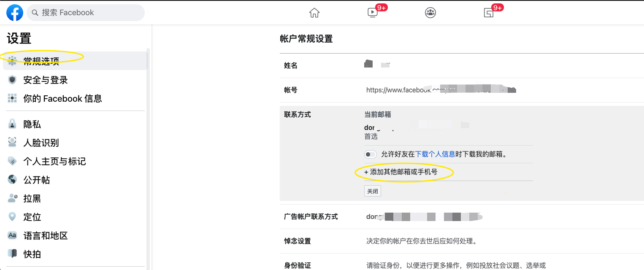This screenshot has width=644, height=270.
Task: Open 语言和地区 settings
Action: [x=76, y=235]
